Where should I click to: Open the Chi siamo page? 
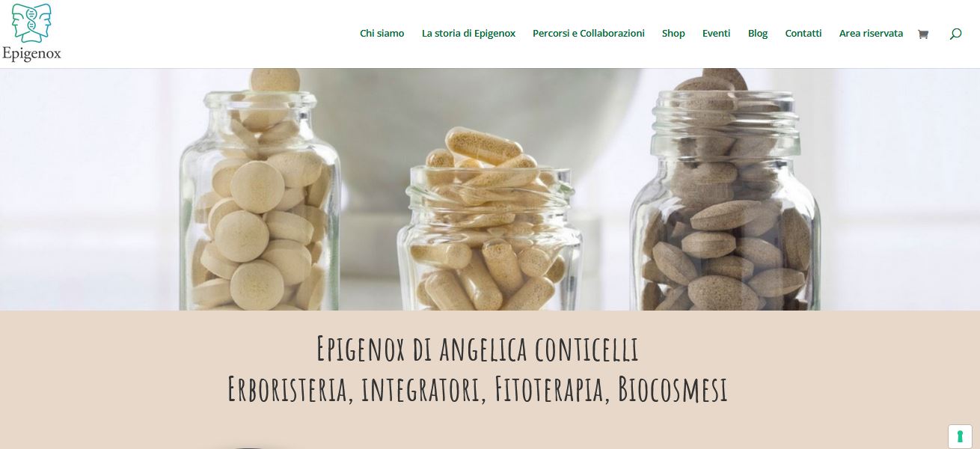(382, 34)
